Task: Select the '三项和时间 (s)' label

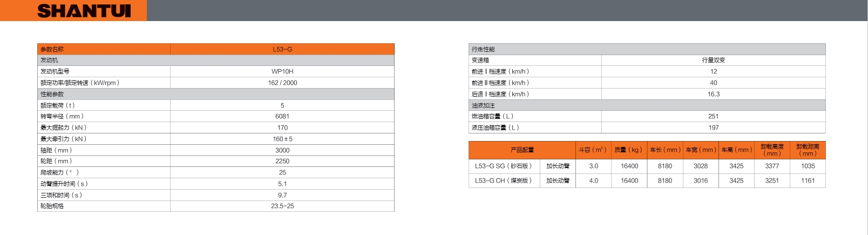Action: click(62, 195)
